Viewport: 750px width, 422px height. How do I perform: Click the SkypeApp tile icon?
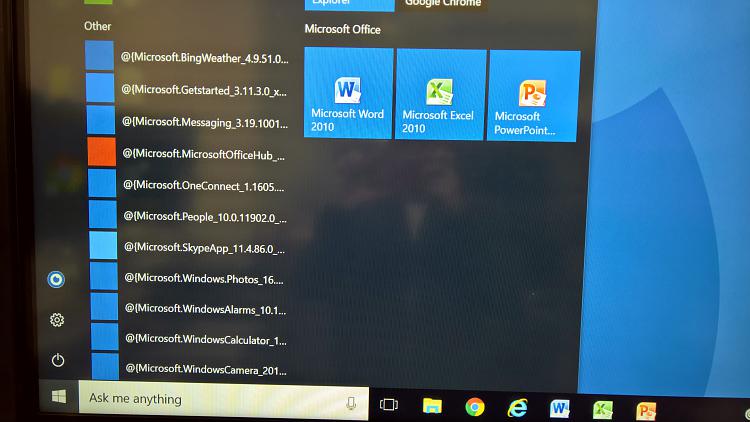tap(103, 245)
